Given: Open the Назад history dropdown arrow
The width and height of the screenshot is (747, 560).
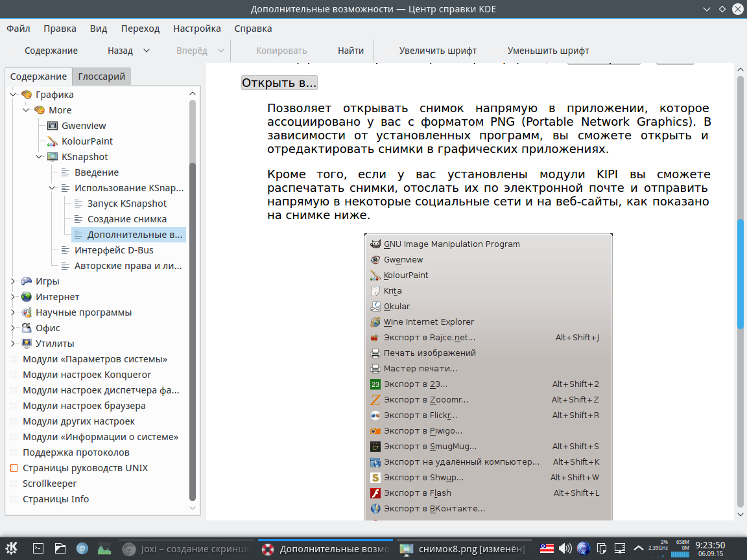Looking at the screenshot, I should tap(147, 51).
